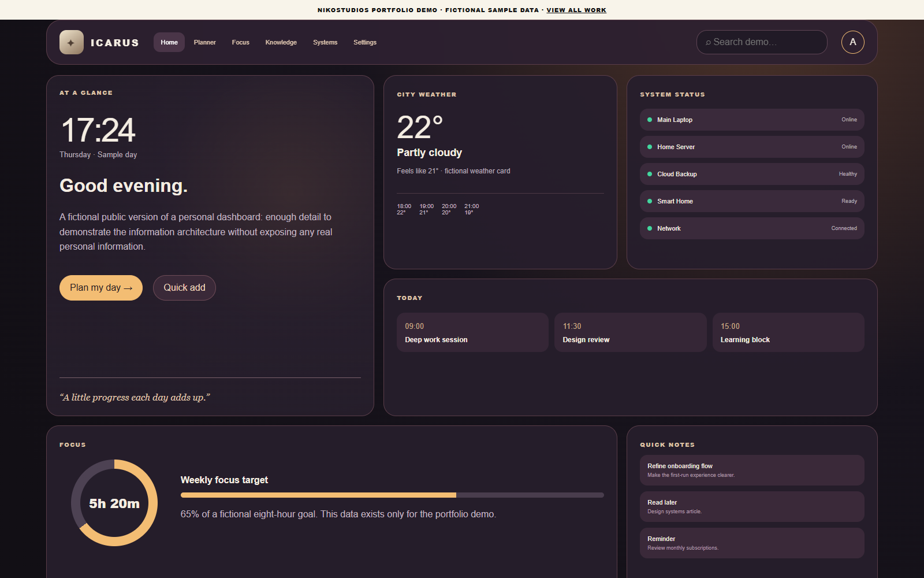The width and height of the screenshot is (924, 578).
Task: Switch to Systems in the navigation
Action: (325, 42)
